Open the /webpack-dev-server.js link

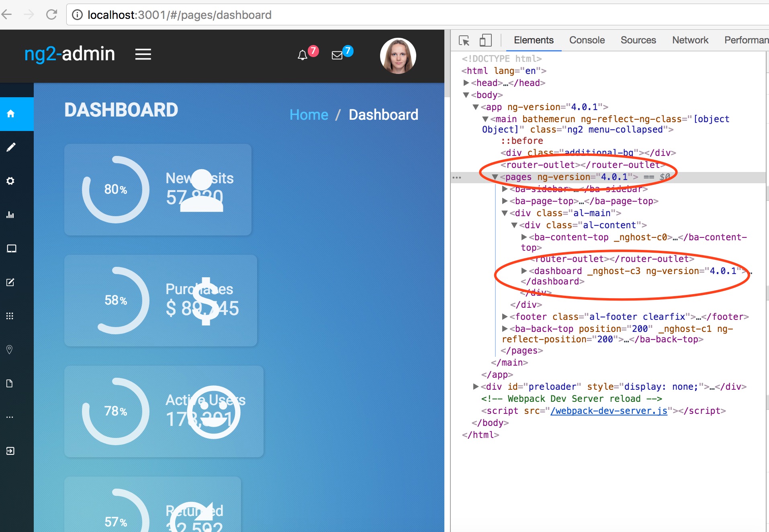click(x=609, y=411)
